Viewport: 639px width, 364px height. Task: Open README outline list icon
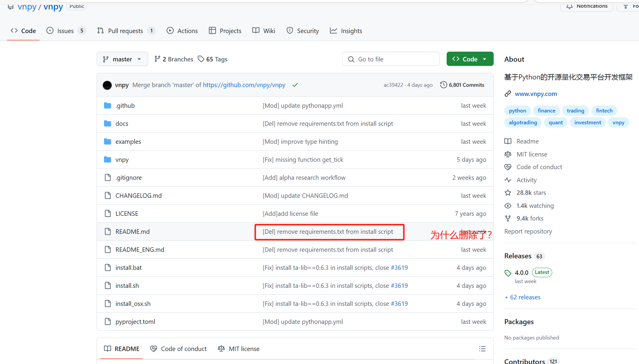(482, 349)
